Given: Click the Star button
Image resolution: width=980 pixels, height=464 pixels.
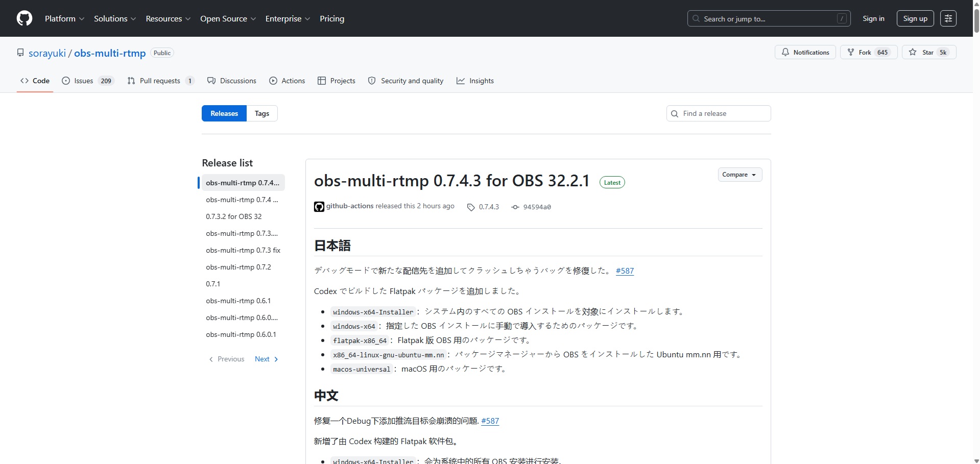Looking at the screenshot, I should [929, 52].
